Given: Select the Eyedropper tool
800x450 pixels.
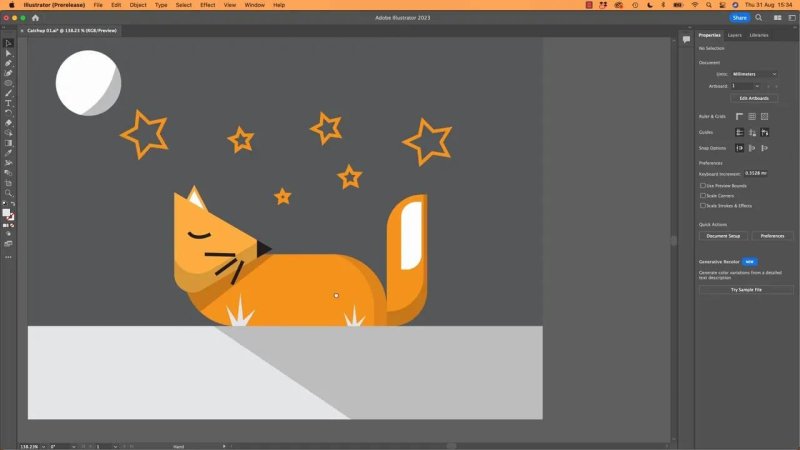Looking at the screenshot, I should 8,153.
